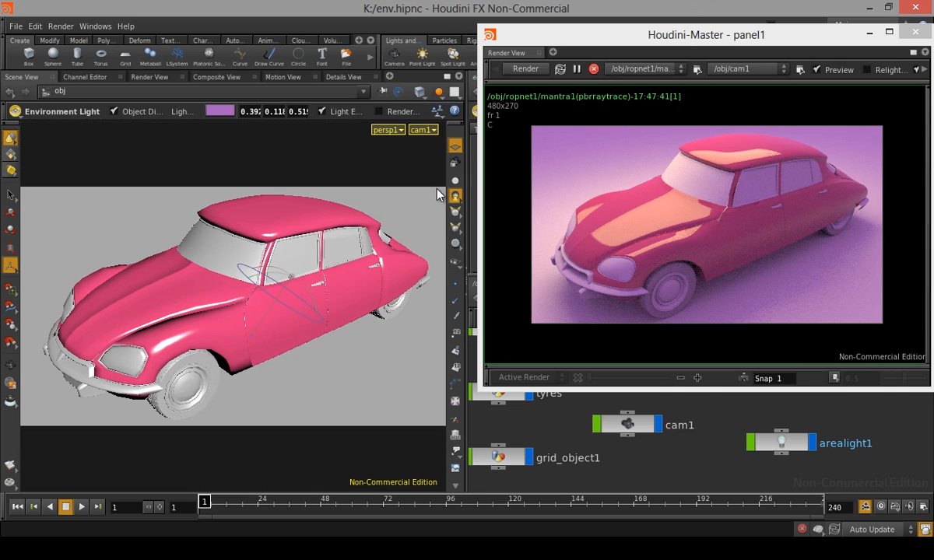Stop timeline playback

65,507
